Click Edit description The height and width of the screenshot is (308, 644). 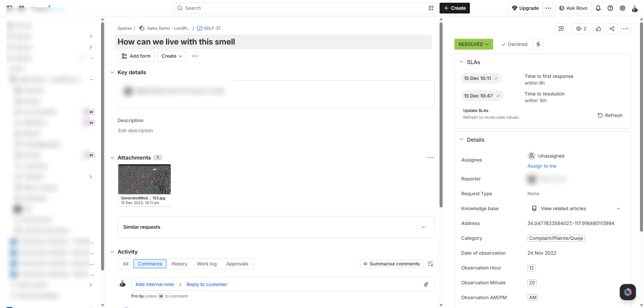(x=136, y=131)
